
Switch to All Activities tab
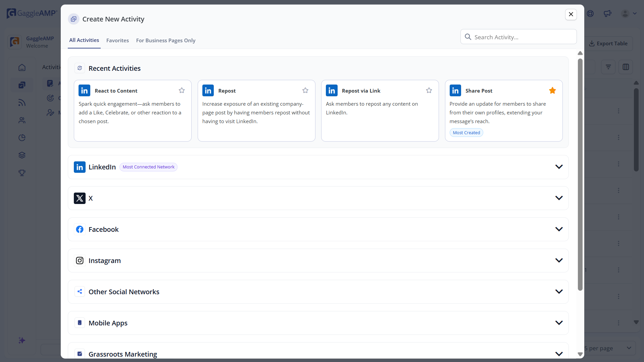(84, 40)
